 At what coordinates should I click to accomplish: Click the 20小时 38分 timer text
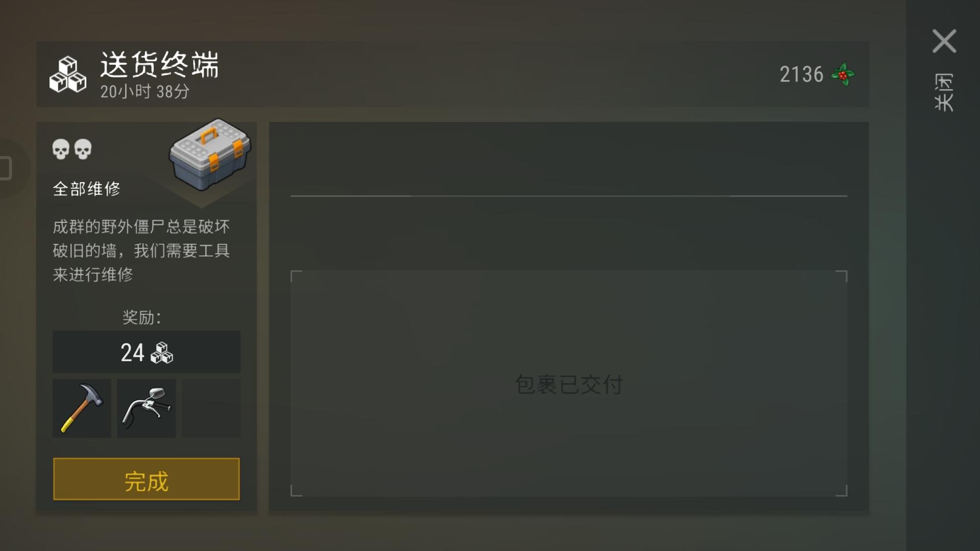(145, 92)
